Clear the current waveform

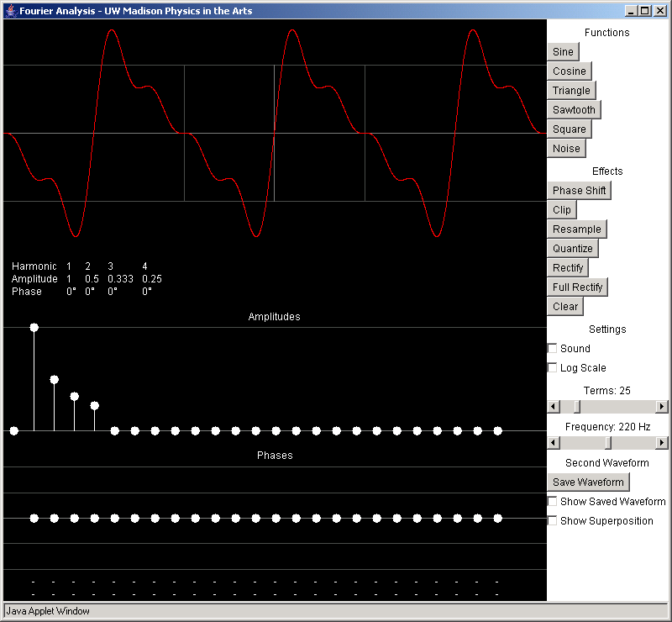(564, 307)
